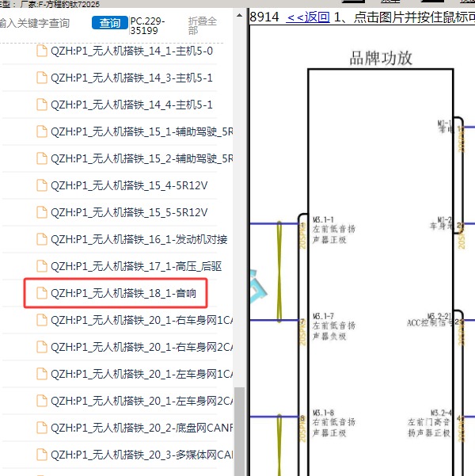The height and width of the screenshot is (476, 475).
Task: Click the scrollbar up arrow in list panel
Action: point(239,15)
